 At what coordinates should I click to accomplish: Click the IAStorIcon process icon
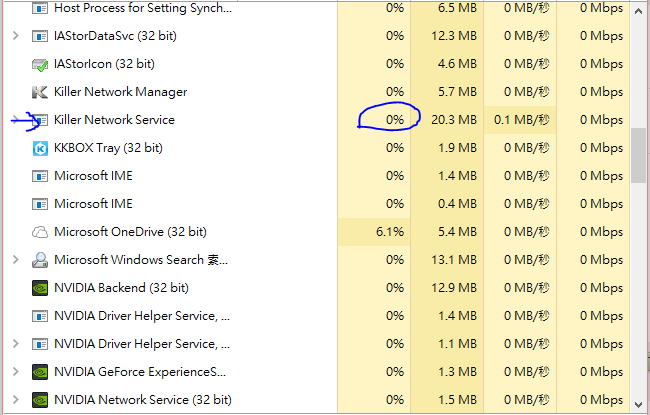coord(40,64)
